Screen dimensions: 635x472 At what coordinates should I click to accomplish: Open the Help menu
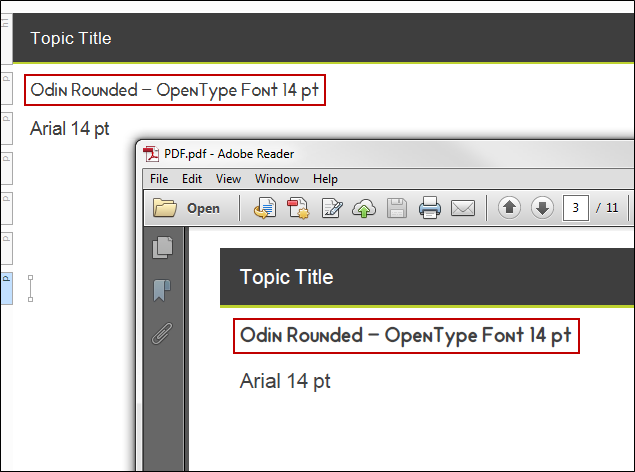325,179
